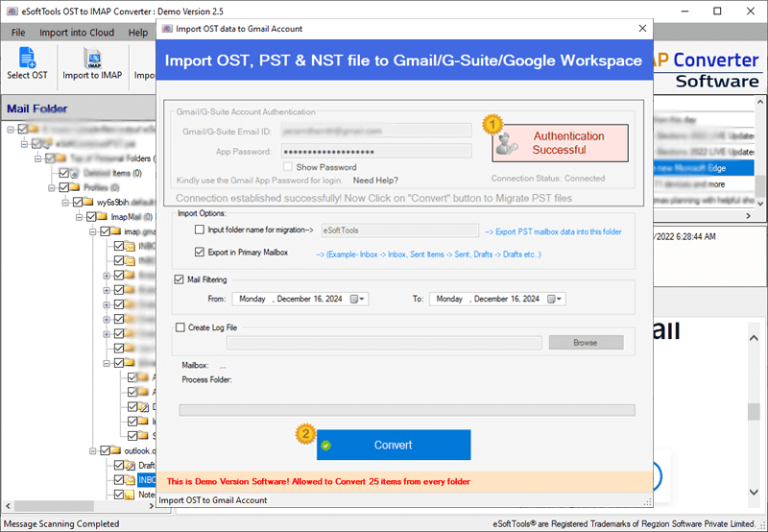Screen dimensions: 768x532
Task: Click the Deleted Items folder icon
Action: pos(75,173)
